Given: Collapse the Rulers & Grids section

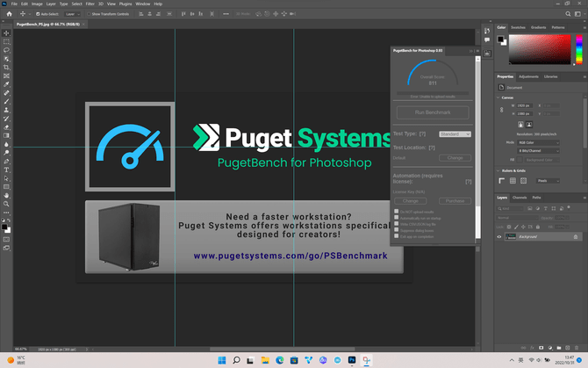Looking at the screenshot, I should coord(498,170).
